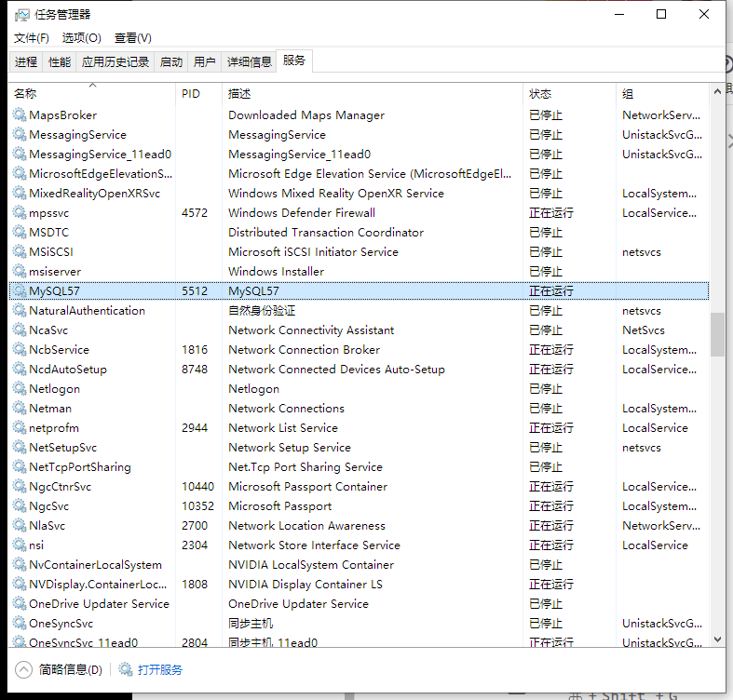
Task: Click the gear icon beside MSDTC
Action: point(20,232)
